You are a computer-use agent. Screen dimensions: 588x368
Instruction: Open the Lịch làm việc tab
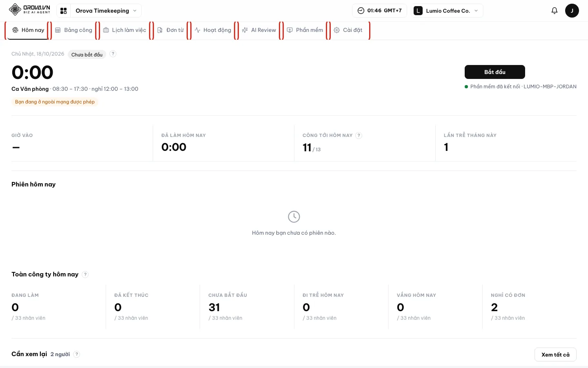(125, 30)
